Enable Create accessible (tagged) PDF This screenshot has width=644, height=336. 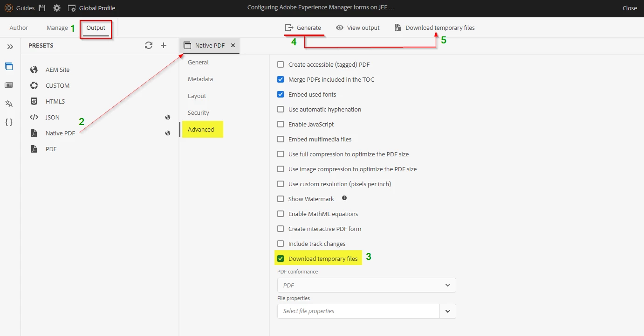click(x=281, y=64)
